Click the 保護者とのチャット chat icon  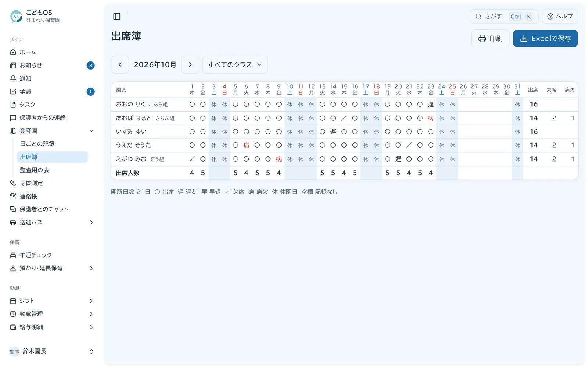[x=13, y=209]
